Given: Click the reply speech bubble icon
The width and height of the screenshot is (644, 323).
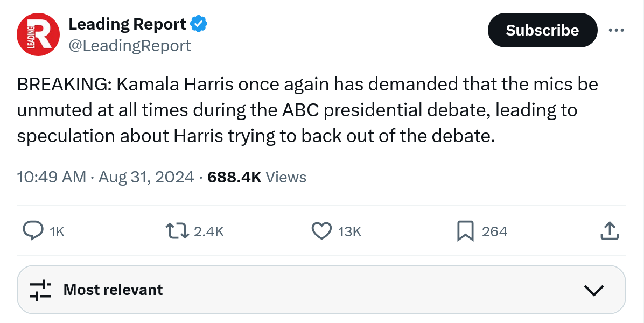Looking at the screenshot, I should [x=33, y=231].
